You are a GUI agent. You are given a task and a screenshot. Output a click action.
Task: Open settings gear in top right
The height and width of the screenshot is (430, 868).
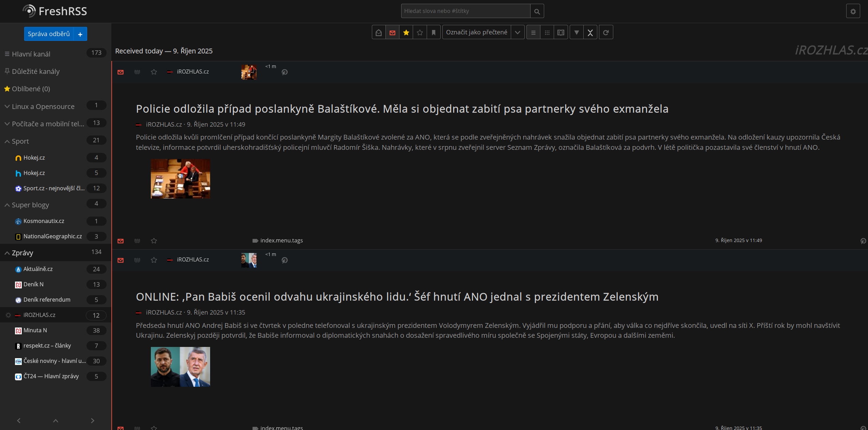click(x=853, y=11)
